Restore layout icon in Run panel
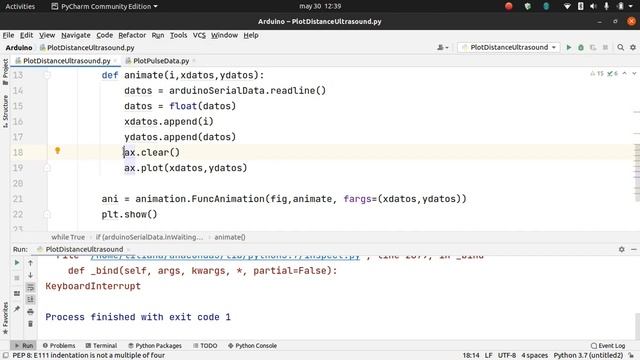 (x=17, y=293)
